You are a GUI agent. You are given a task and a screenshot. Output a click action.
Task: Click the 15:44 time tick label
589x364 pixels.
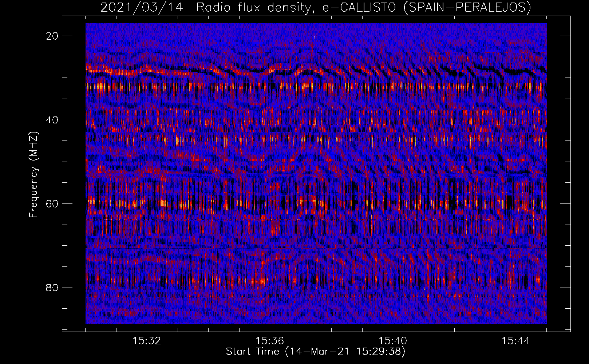(516, 341)
